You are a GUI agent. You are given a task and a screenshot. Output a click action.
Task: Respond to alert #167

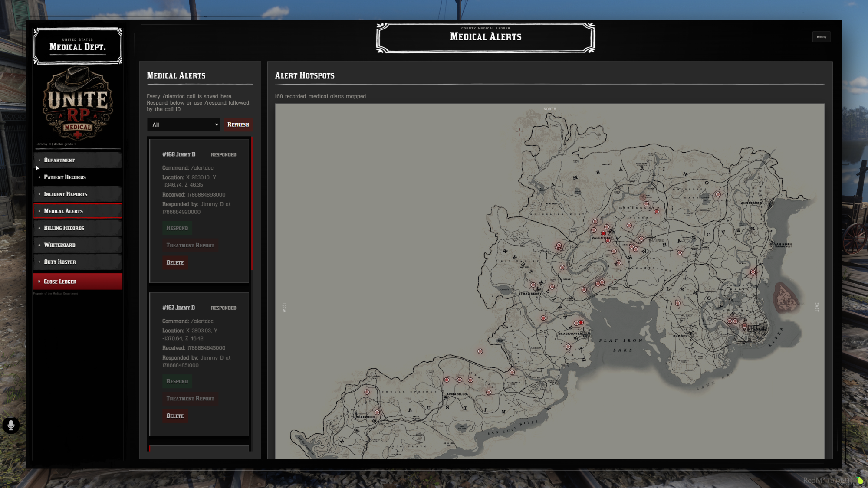click(177, 381)
